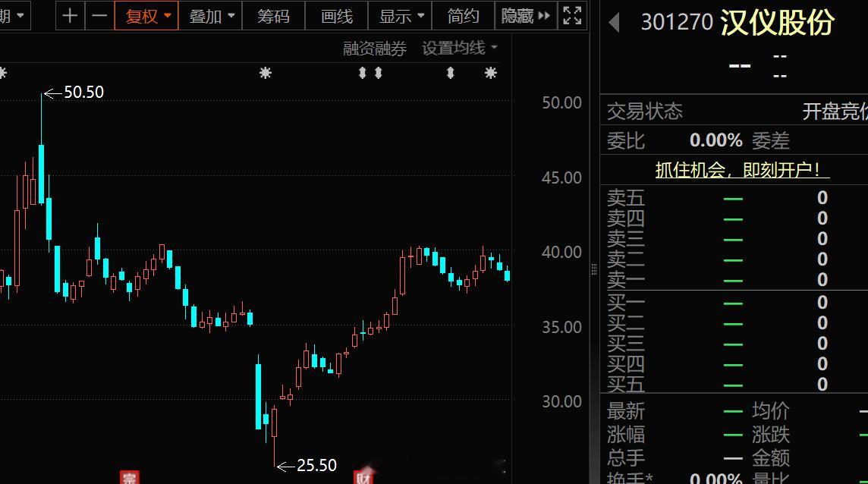Open the 抓住机会,即刻开户 account link
This screenshot has width=868, height=484.
pos(742,169)
